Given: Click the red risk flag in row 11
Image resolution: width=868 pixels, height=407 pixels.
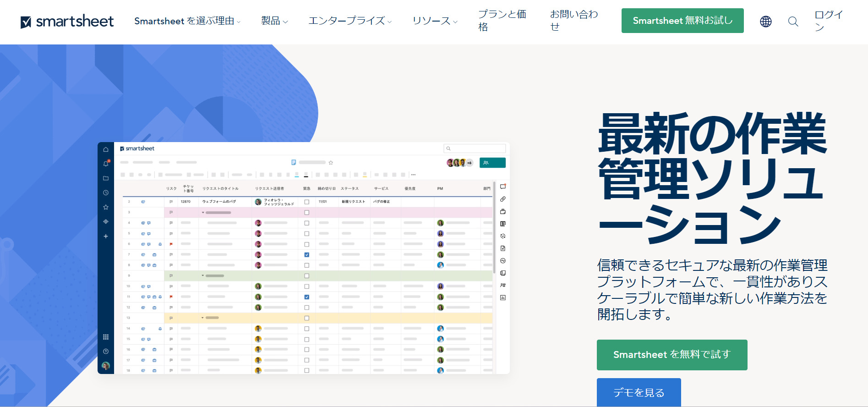Looking at the screenshot, I should (x=171, y=297).
